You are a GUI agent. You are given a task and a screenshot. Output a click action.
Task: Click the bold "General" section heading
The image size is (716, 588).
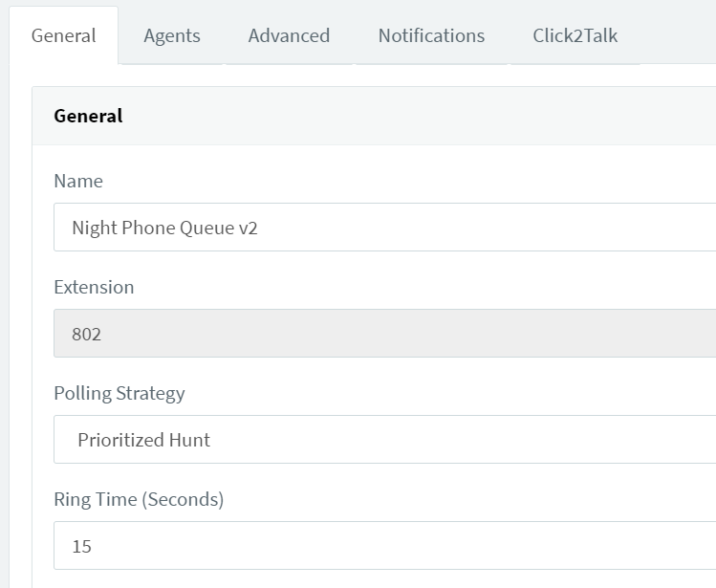88,116
